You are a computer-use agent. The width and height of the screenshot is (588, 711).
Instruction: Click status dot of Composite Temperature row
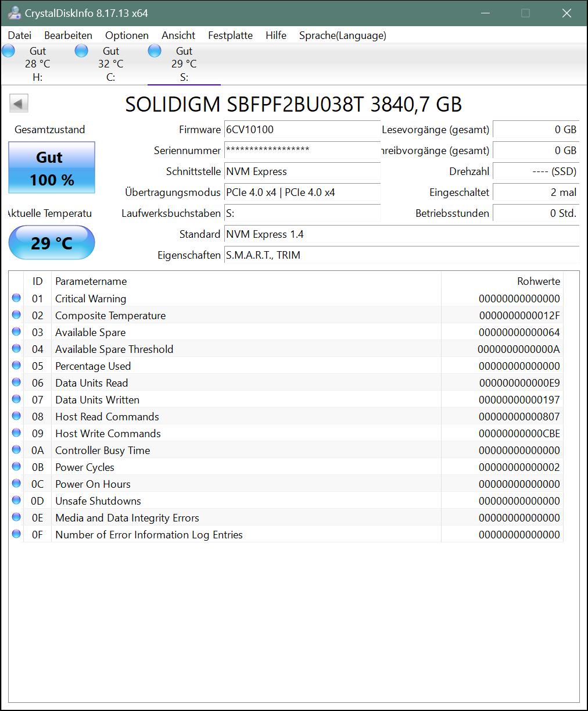[x=16, y=315]
